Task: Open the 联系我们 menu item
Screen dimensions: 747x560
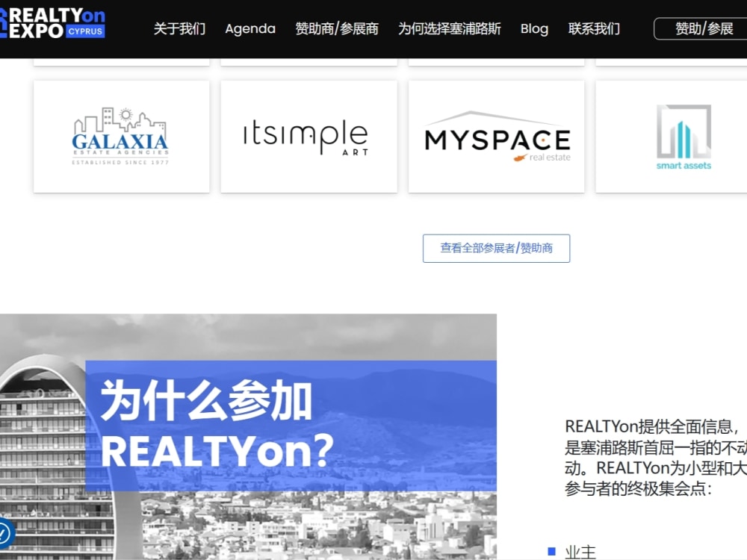Action: point(594,28)
